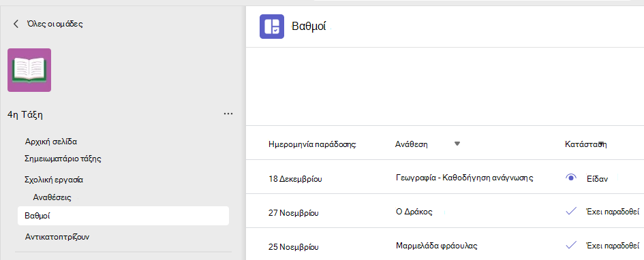This screenshot has height=260, width=644.
Task: Go back to Όλες οι ομάδες
Action: 55,24
